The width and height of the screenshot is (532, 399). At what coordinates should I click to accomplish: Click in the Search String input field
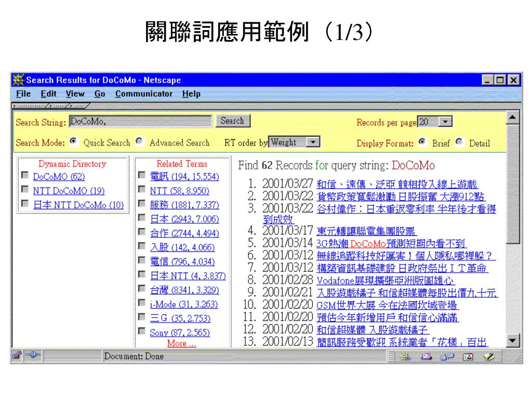click(140, 121)
